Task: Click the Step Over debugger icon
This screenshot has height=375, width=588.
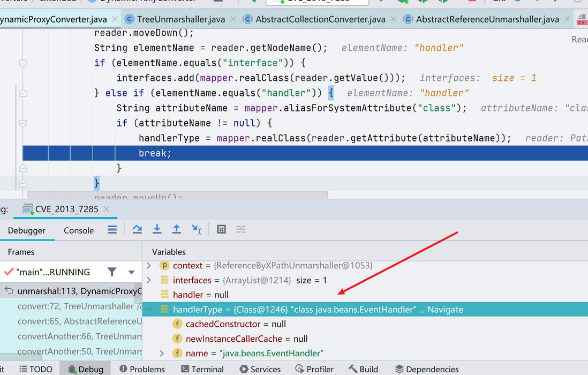Action: pos(137,229)
